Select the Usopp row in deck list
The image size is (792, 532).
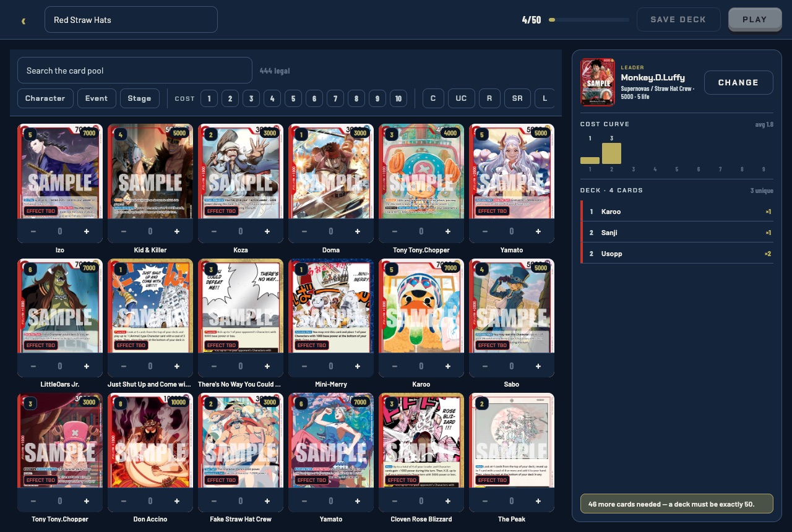[x=677, y=254]
